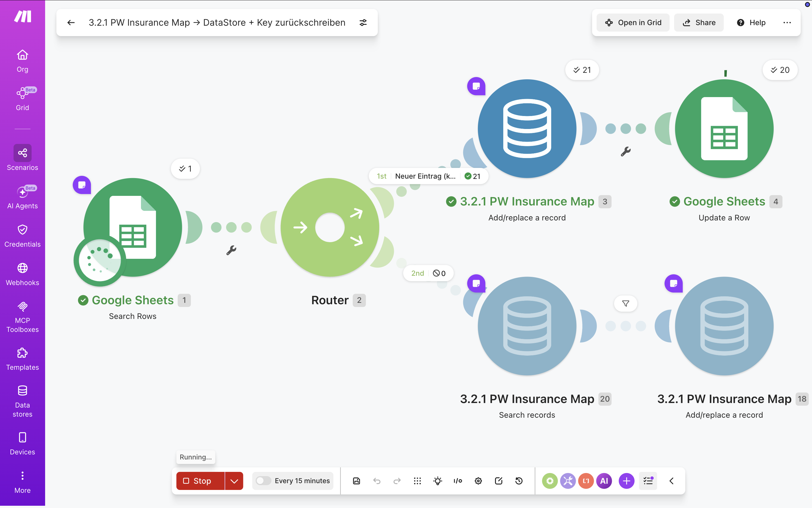
Task: Click the Open in Grid button
Action: coord(633,23)
